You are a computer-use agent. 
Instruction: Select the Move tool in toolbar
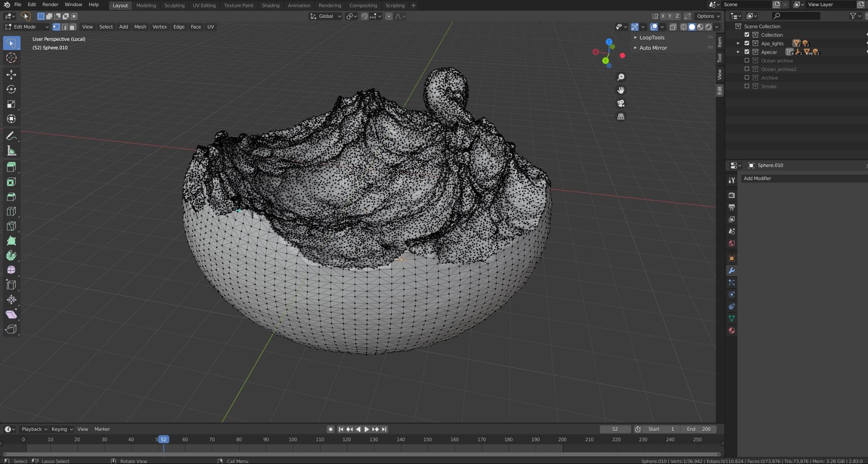click(11, 75)
